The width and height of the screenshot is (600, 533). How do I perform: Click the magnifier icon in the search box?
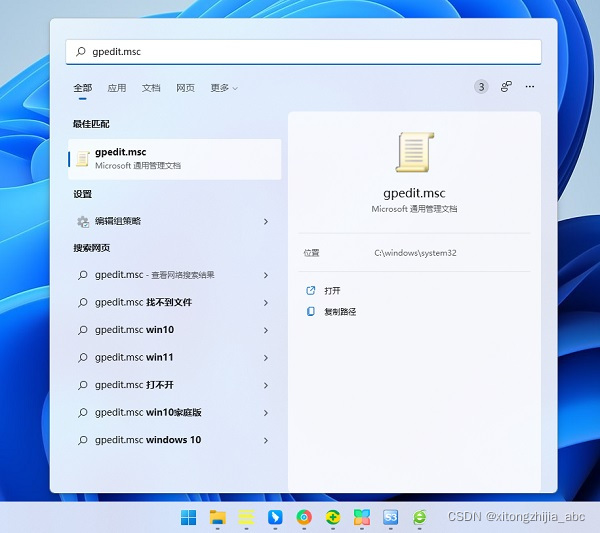coord(80,51)
